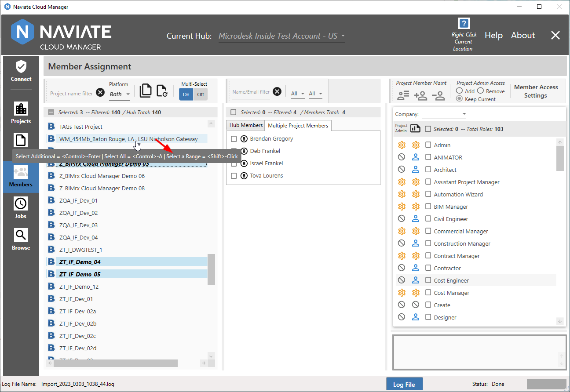Open the Projects sidebar section
Screen dimensions: 570x392
(21, 113)
